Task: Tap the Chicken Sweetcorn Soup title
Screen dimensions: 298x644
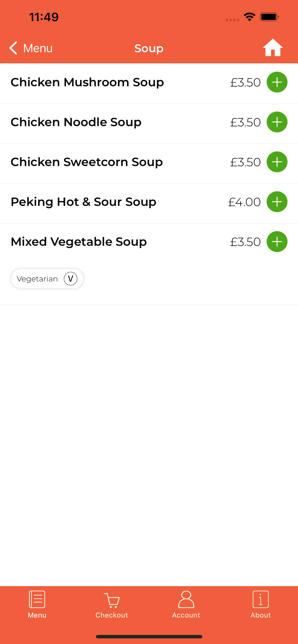Action: point(86,162)
